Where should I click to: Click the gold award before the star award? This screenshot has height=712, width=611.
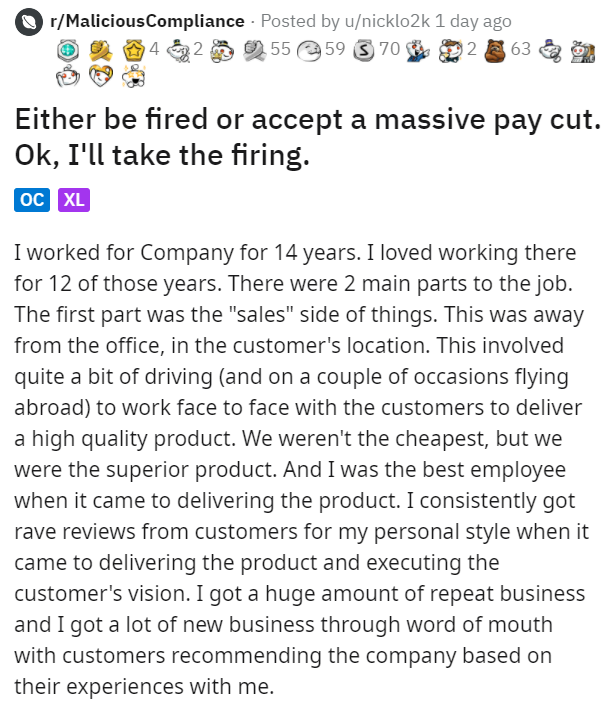click(x=100, y=46)
